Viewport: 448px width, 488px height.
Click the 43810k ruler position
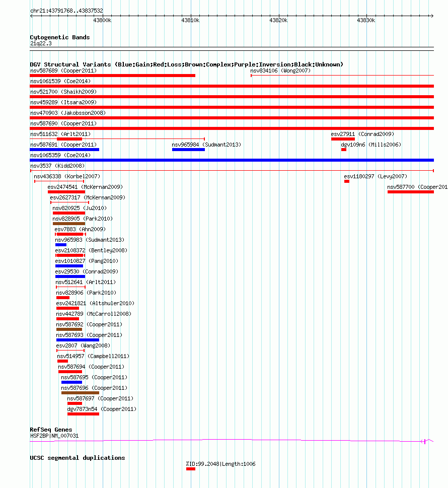click(x=190, y=20)
